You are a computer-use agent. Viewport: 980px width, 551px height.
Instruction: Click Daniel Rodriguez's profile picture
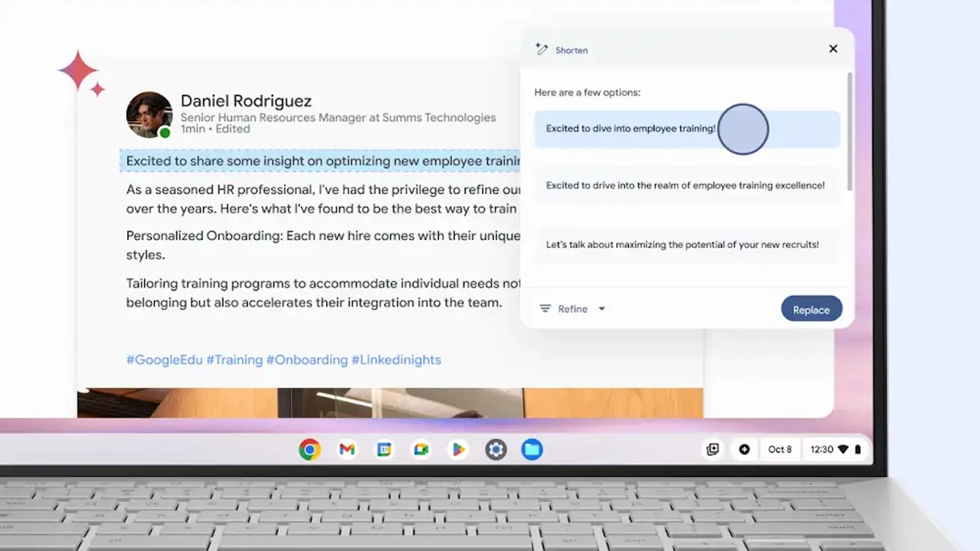[x=149, y=114]
